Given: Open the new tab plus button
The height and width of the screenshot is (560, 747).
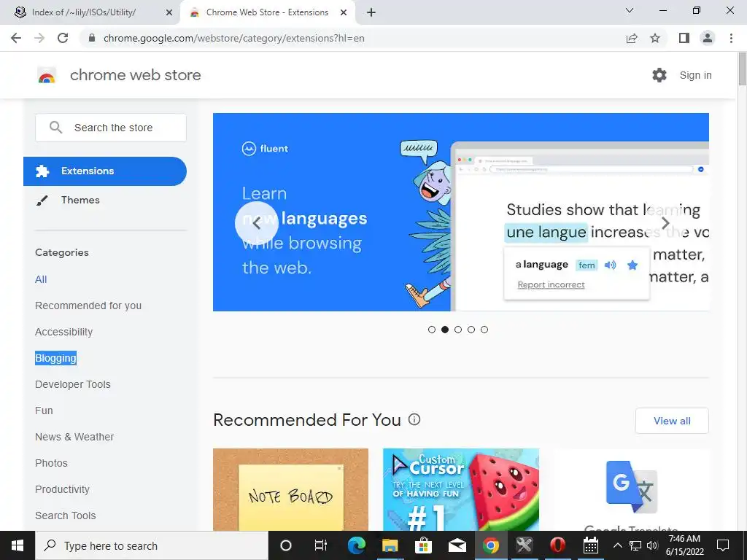Looking at the screenshot, I should click(x=371, y=12).
